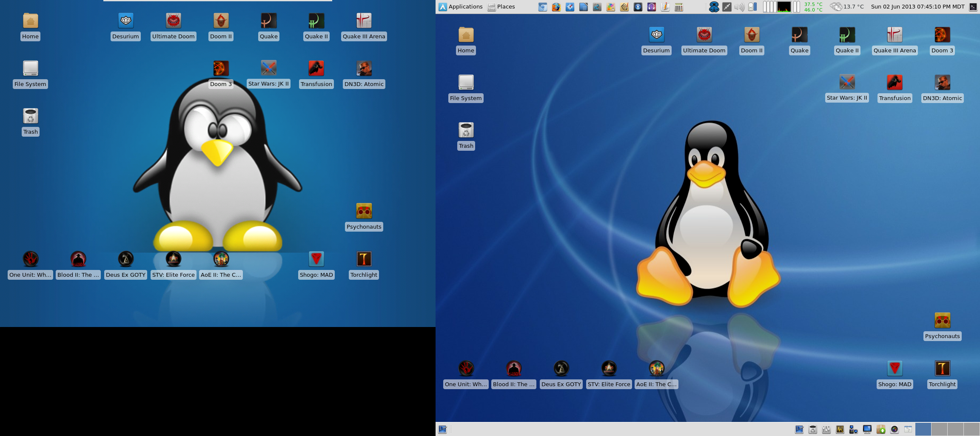Launch Deus Ex GOTY on the right monitor
The height and width of the screenshot is (436, 980).
(561, 375)
